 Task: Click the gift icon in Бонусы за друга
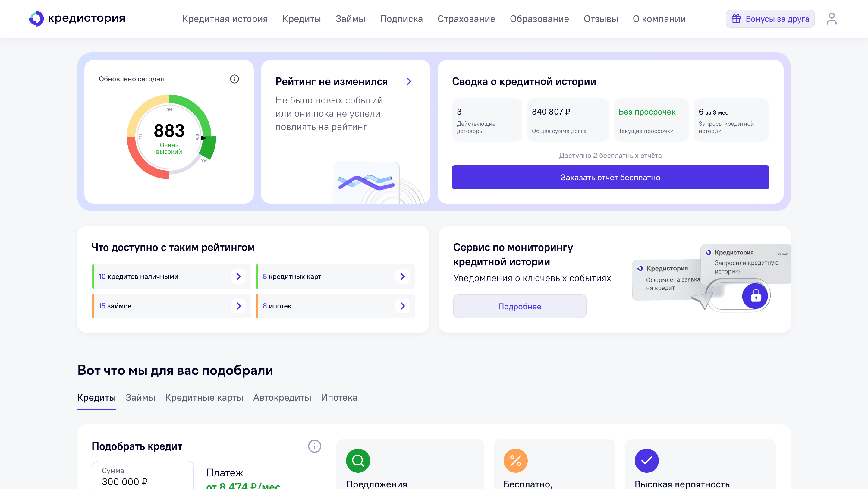736,19
